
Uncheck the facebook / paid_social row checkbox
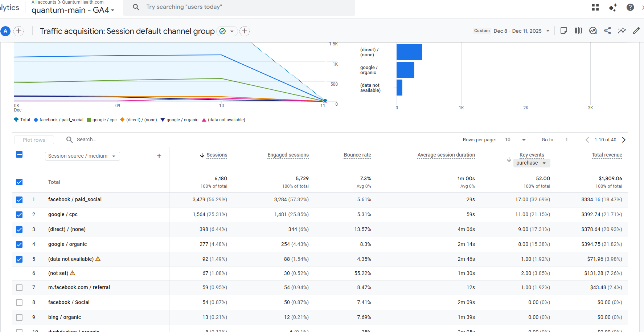tap(19, 200)
